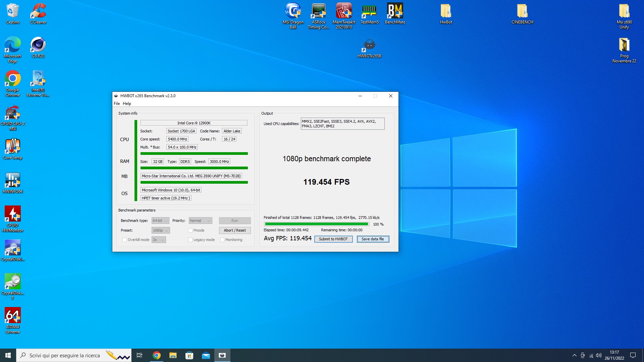Show hidden system tray icons
Screen dimensions: 644x362
(575, 355)
